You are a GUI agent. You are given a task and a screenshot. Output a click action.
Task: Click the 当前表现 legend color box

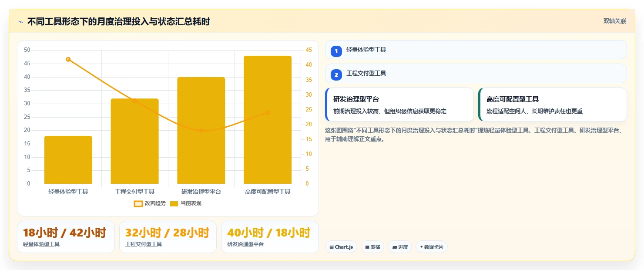(x=174, y=203)
